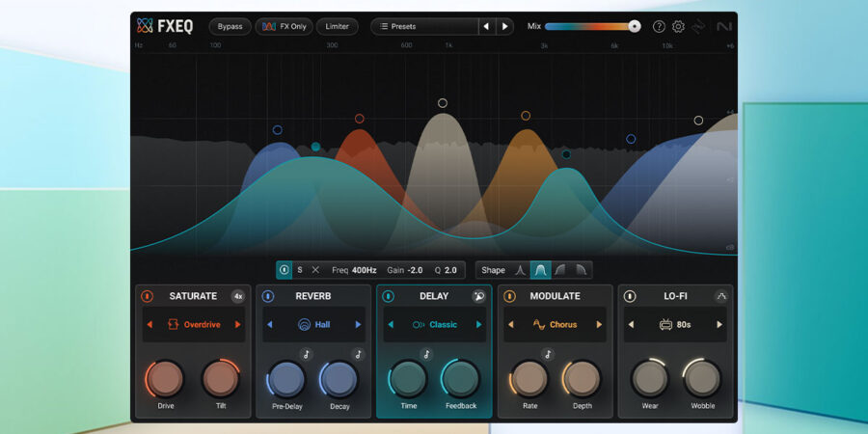Toggle the selected band power button

click(x=284, y=270)
